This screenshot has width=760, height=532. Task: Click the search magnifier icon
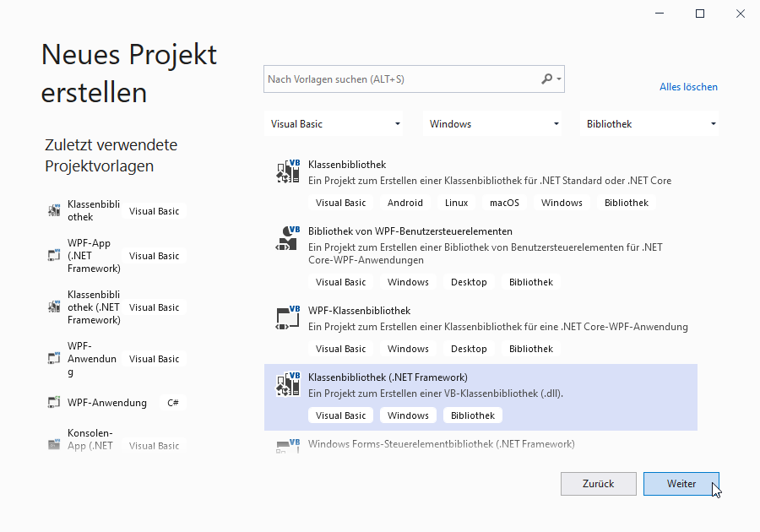point(548,79)
